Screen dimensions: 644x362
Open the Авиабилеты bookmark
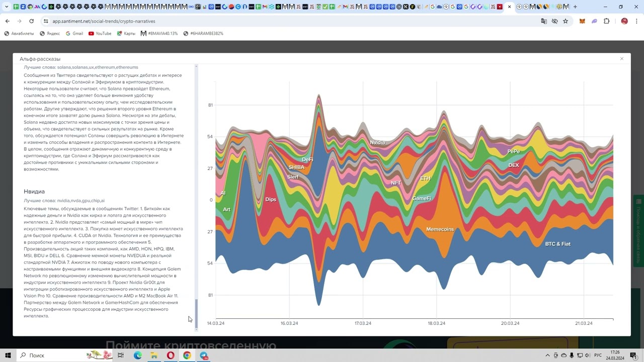[x=19, y=34]
